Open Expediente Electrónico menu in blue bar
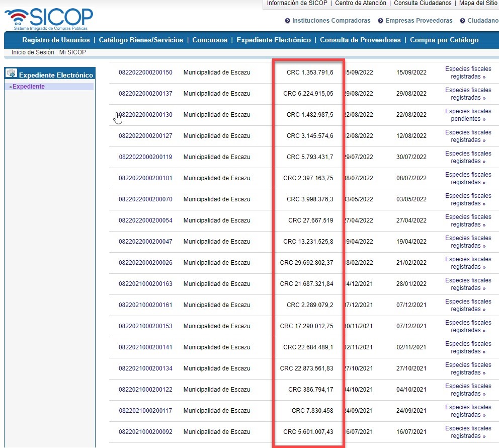This screenshot has width=499, height=448. click(x=274, y=40)
